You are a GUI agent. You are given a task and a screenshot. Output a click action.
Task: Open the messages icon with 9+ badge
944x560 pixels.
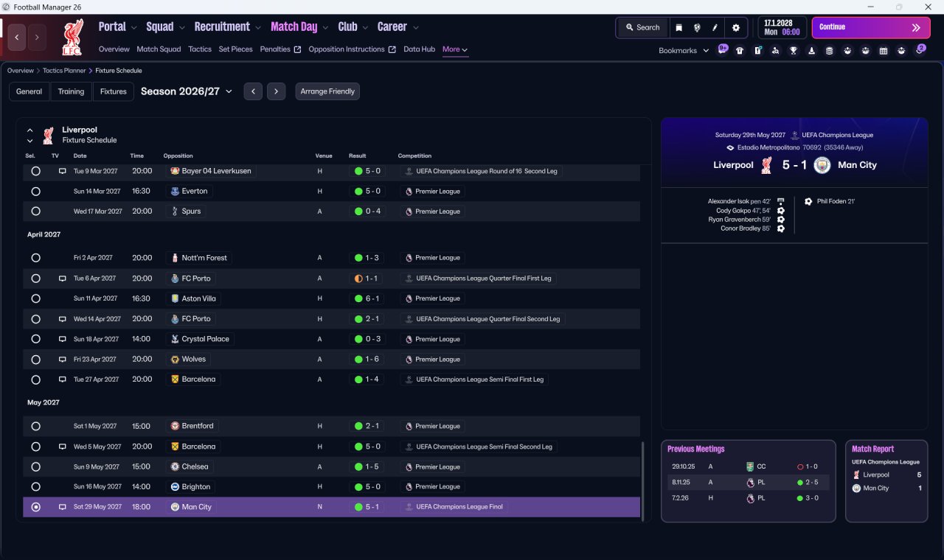click(x=723, y=50)
